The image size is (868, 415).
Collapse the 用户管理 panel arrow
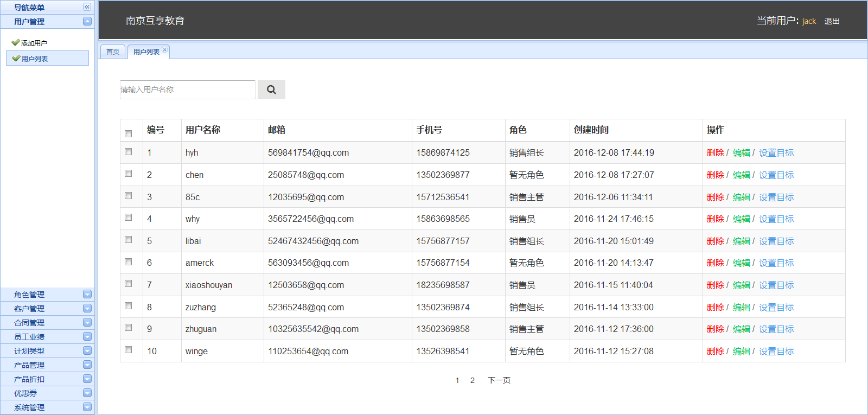pyautogui.click(x=87, y=21)
